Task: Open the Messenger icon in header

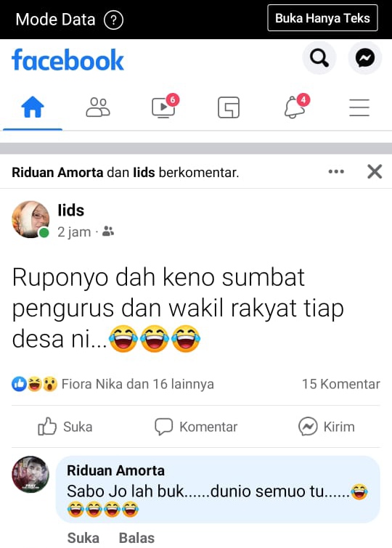Action: click(365, 57)
